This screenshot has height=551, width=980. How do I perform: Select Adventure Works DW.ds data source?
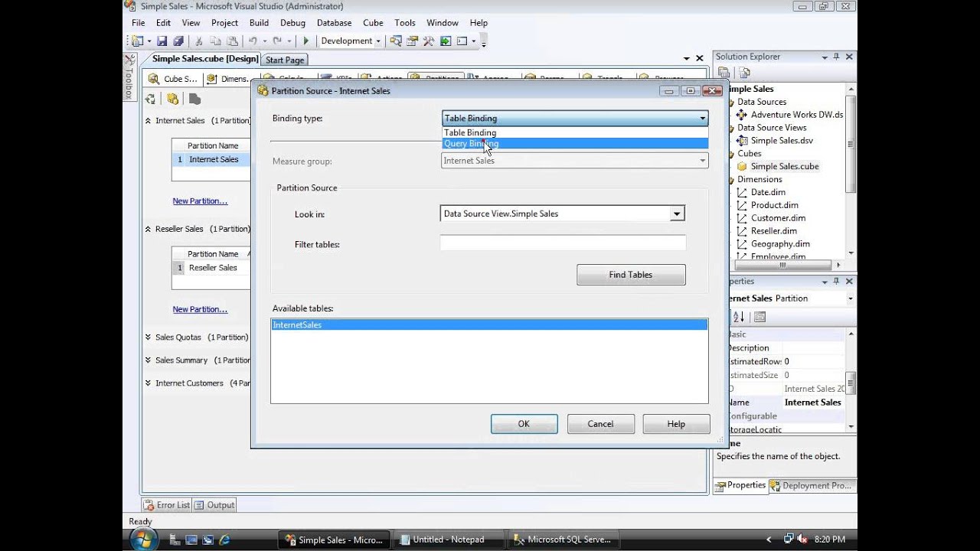pos(797,115)
